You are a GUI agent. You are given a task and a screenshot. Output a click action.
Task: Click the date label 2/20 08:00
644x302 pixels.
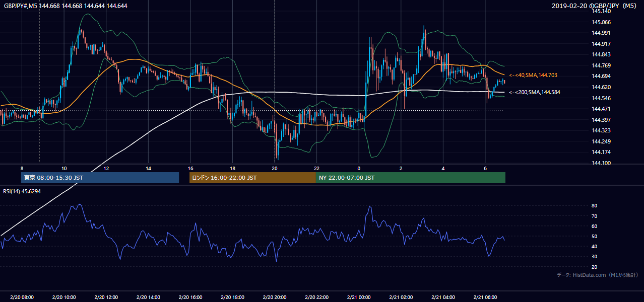click(22, 297)
